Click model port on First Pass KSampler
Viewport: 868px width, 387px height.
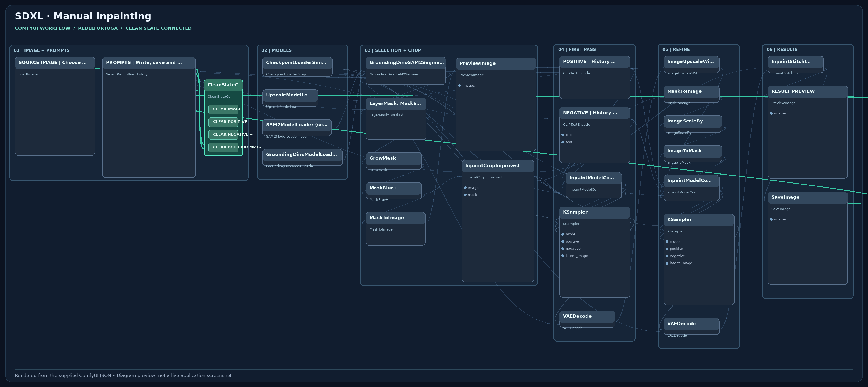click(x=563, y=234)
